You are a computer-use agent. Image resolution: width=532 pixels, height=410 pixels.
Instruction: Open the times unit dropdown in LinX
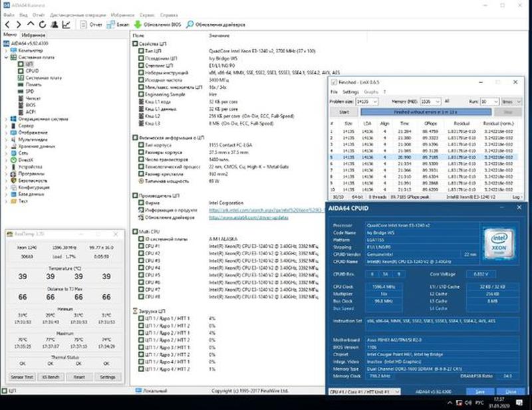click(x=511, y=102)
